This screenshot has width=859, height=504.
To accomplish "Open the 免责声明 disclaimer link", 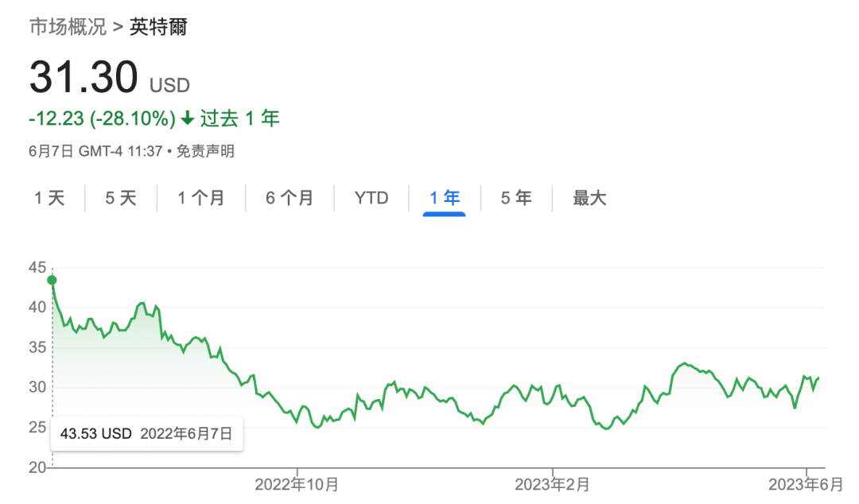I will tap(205, 151).
